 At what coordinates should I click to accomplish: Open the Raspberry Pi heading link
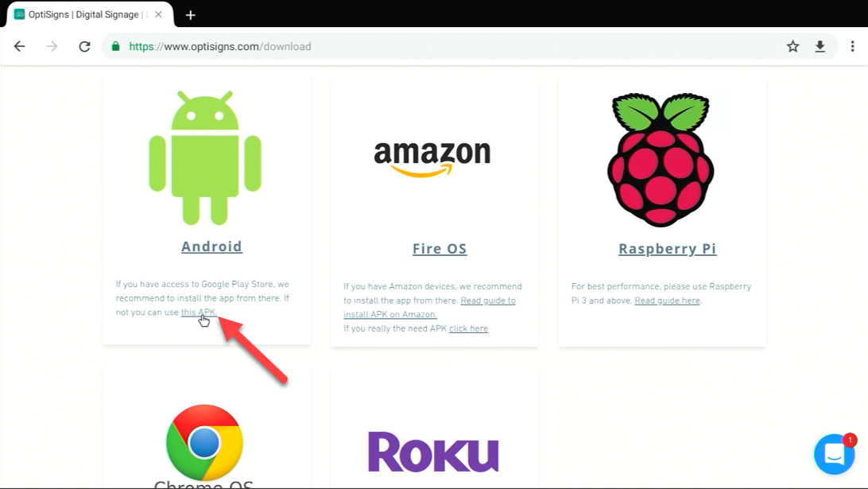[667, 249]
